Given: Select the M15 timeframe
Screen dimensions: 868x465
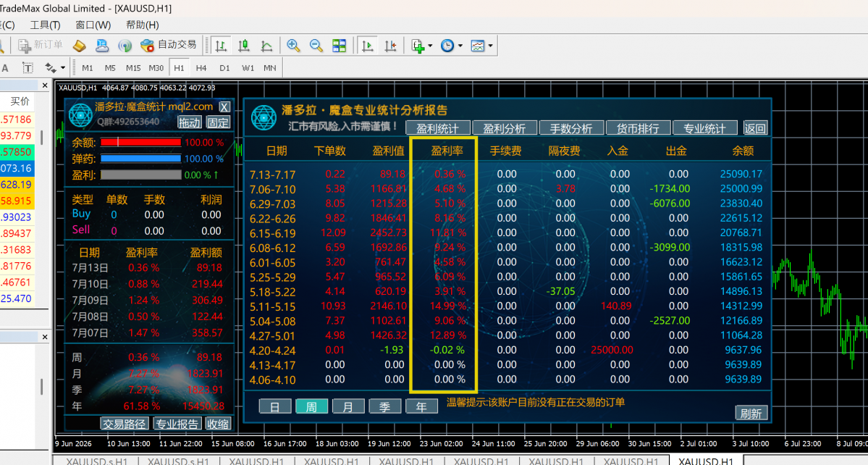Looking at the screenshot, I should click(x=133, y=67).
